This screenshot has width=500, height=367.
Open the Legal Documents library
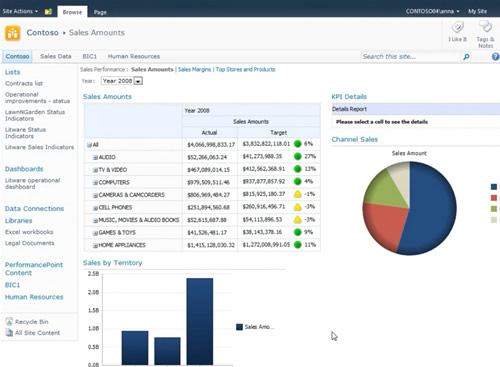point(29,243)
